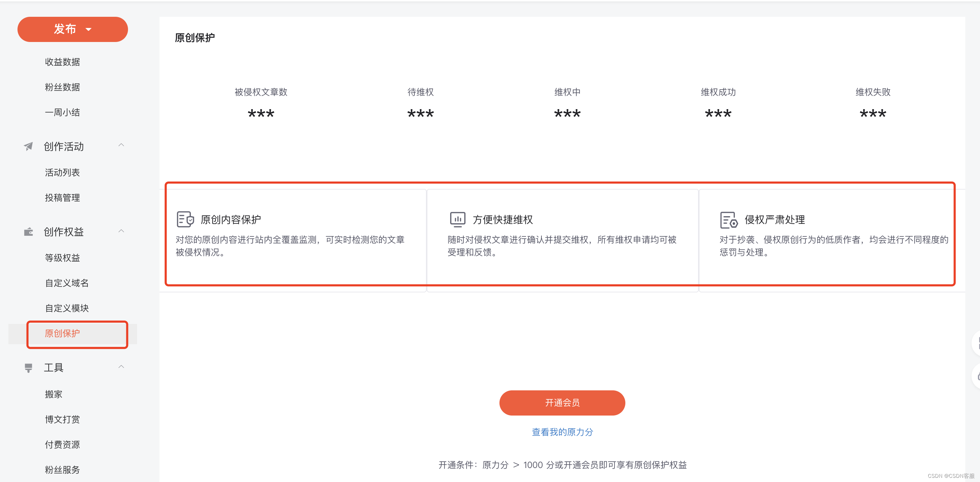This screenshot has width=980, height=482.
Task: Click the 开通会员 button
Action: [562, 403]
